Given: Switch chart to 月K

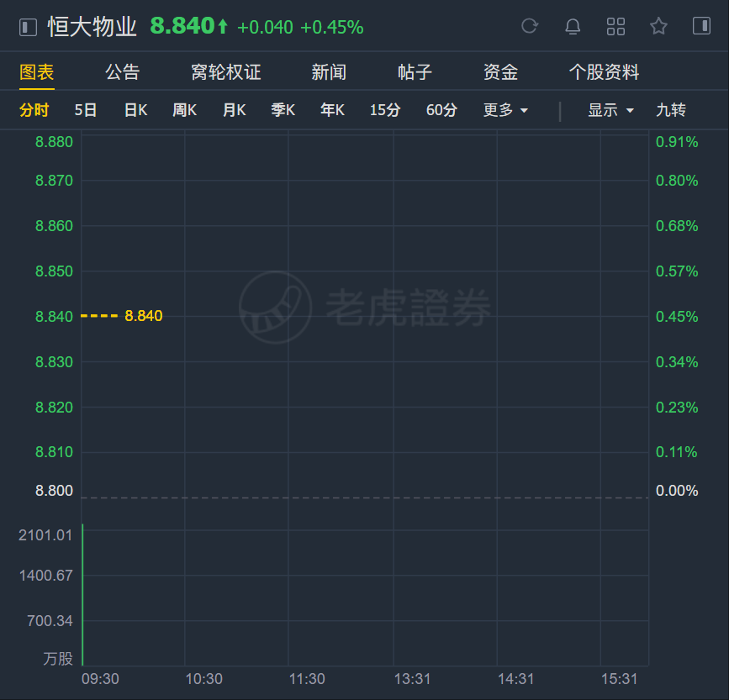Looking at the screenshot, I should click(235, 111).
